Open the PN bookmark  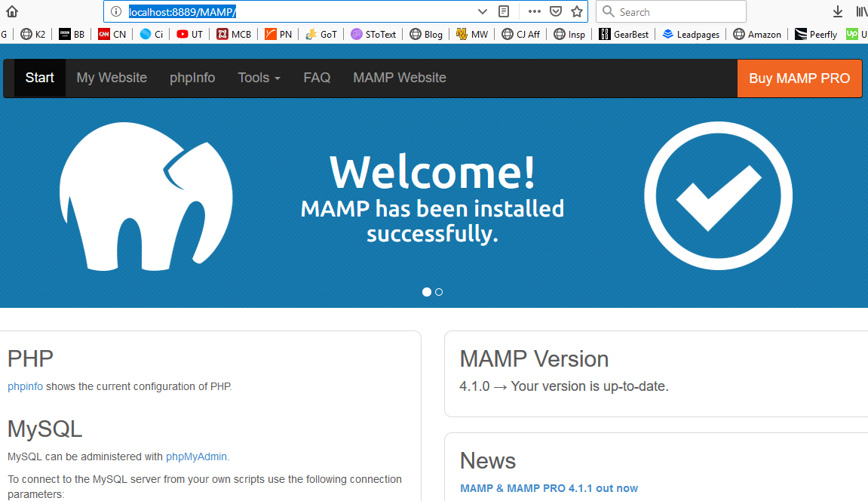click(x=278, y=34)
